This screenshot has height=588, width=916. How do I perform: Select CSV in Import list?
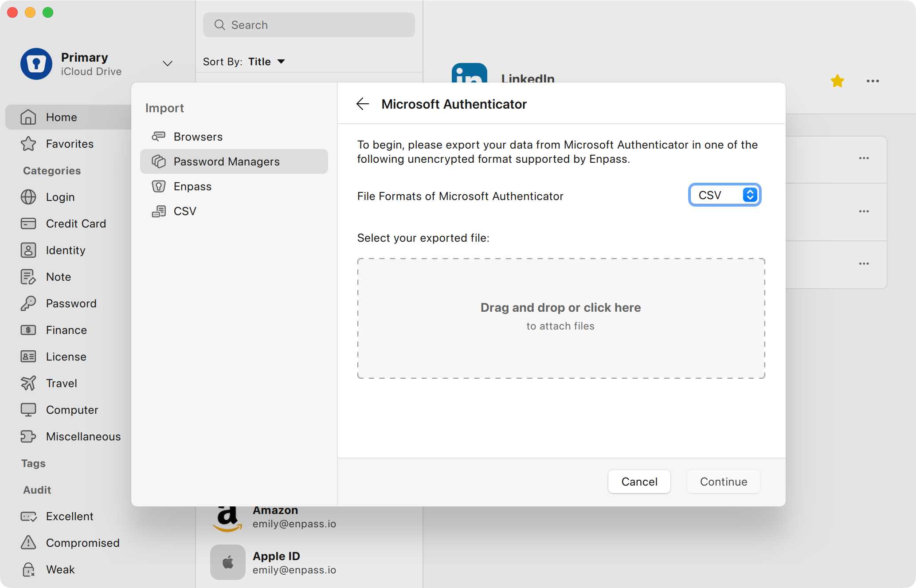point(234,211)
